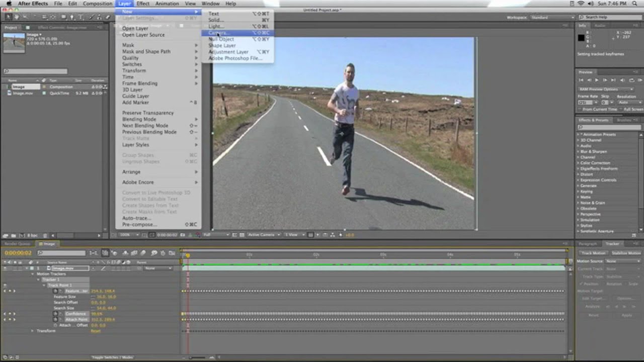Step to next frame in Preview
This screenshot has height=362, width=644.
[x=605, y=80]
